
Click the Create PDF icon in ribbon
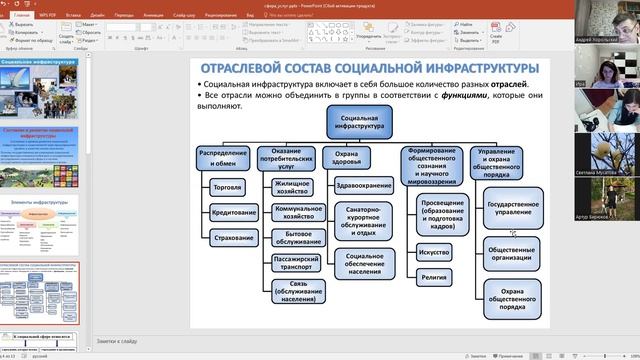click(496, 27)
